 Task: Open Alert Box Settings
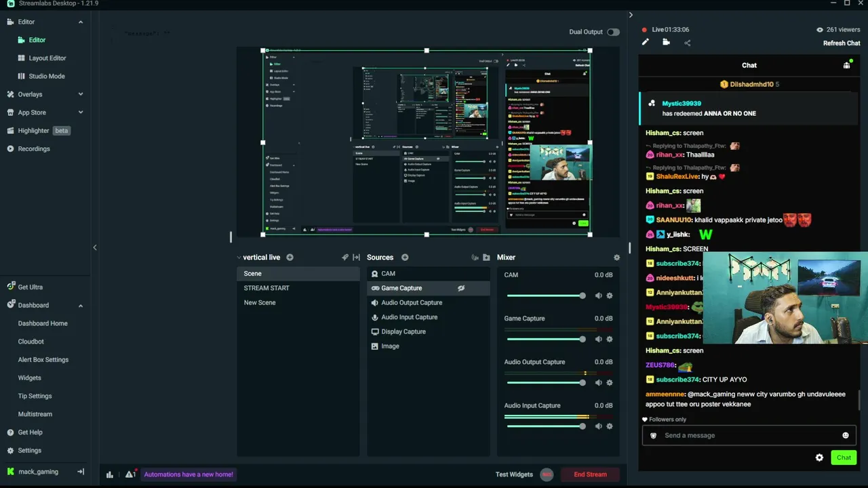[43, 360]
